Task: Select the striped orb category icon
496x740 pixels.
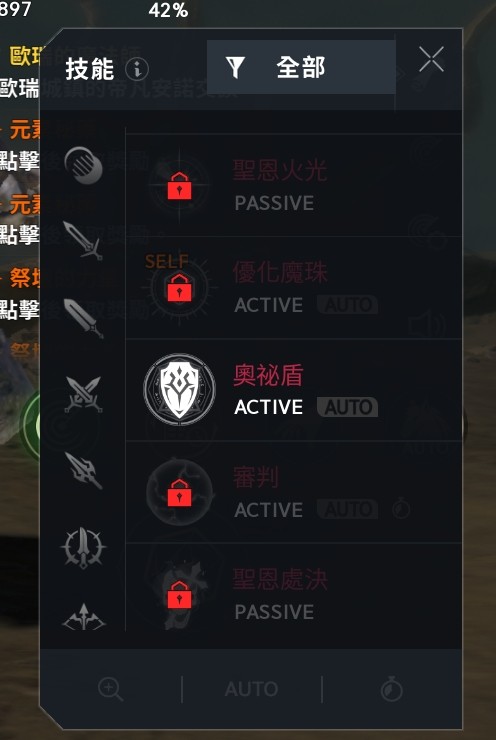Action: point(84,165)
